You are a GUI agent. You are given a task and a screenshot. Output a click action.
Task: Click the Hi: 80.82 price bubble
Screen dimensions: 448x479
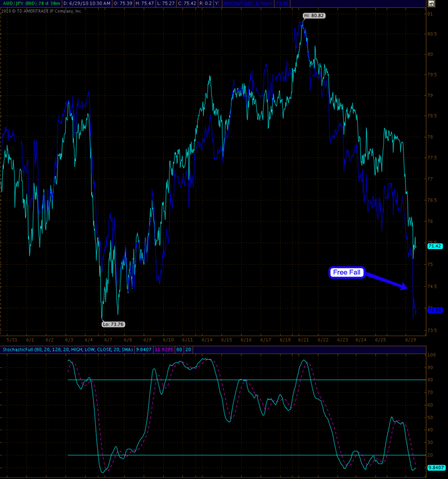[x=313, y=15]
